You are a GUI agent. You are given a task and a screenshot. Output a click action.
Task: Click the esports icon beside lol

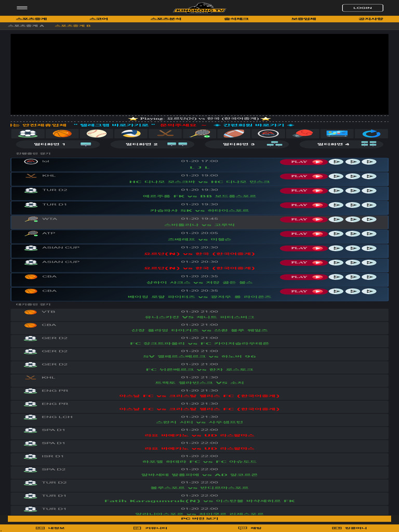pyautogui.click(x=31, y=162)
